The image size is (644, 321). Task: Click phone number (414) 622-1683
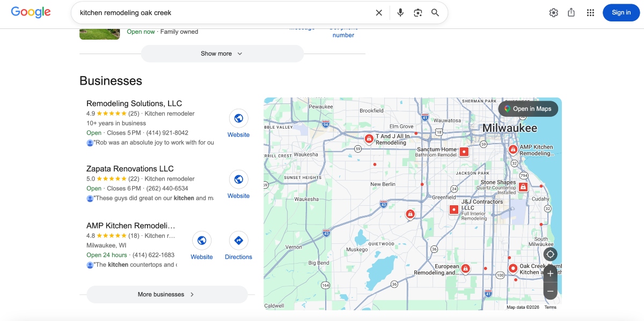tap(153, 255)
